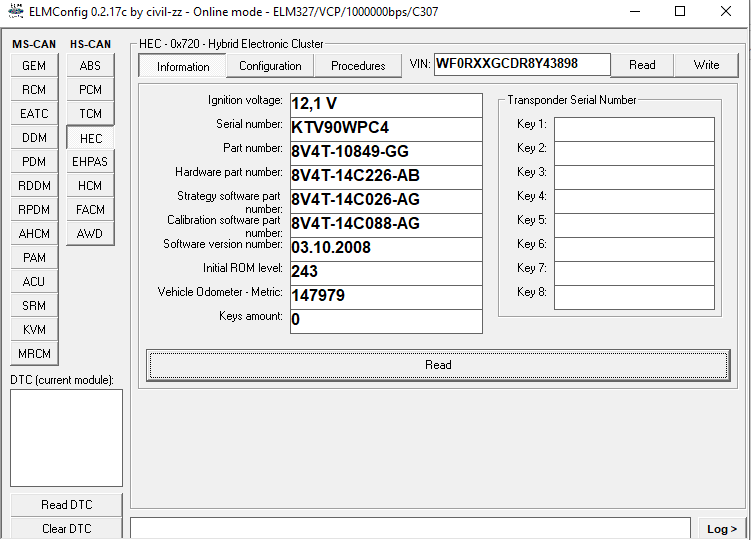The width and height of the screenshot is (751, 540).
Task: Click the Key 1 transponder field
Action: point(634,129)
